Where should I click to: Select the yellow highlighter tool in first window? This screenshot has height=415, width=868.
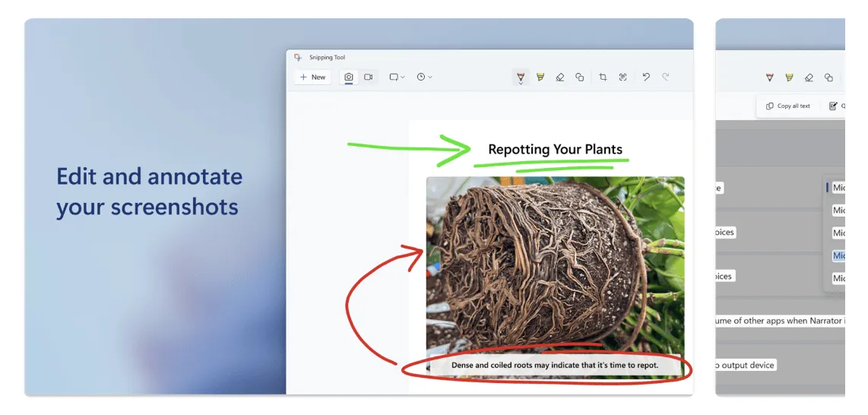[540, 78]
